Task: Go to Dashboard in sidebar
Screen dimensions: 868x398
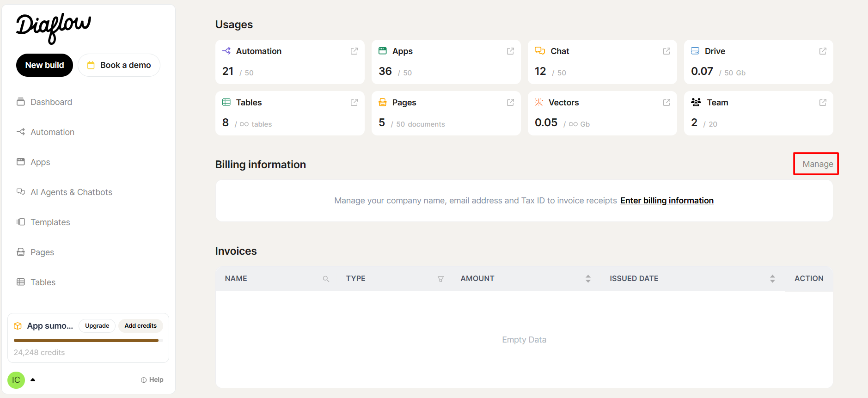Action: [x=51, y=102]
